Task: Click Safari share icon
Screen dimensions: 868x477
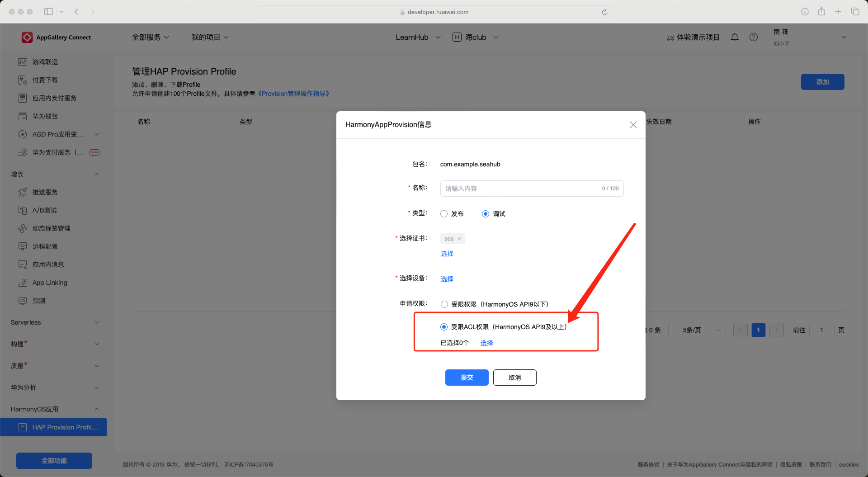Action: coord(821,11)
